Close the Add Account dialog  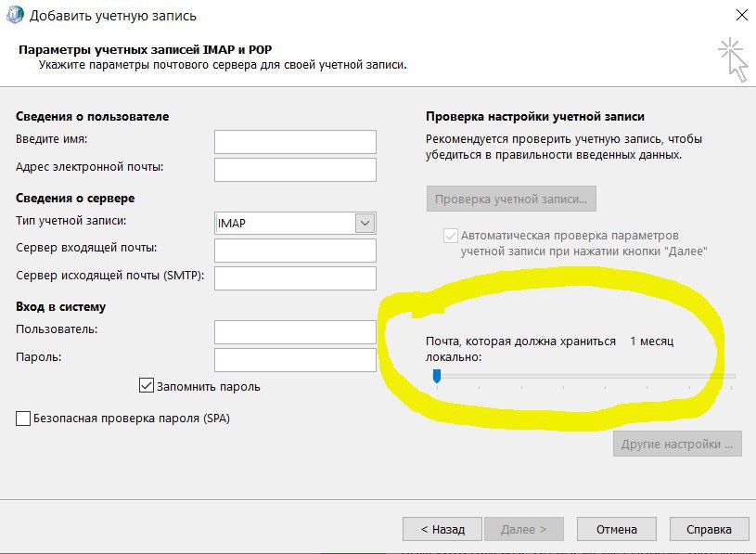coord(742,15)
